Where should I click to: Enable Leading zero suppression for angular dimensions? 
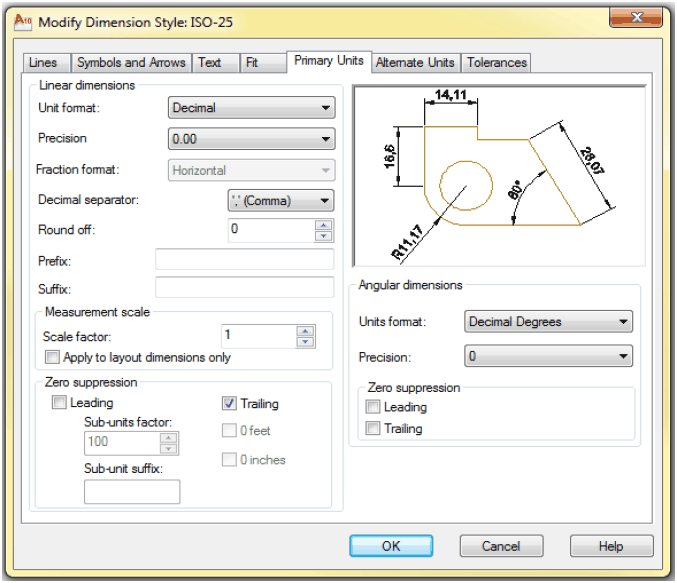(x=373, y=407)
